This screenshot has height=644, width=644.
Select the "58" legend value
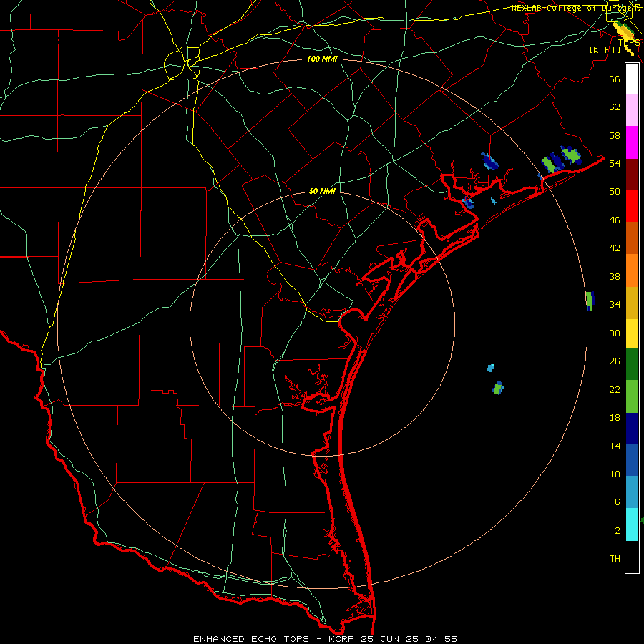point(615,135)
